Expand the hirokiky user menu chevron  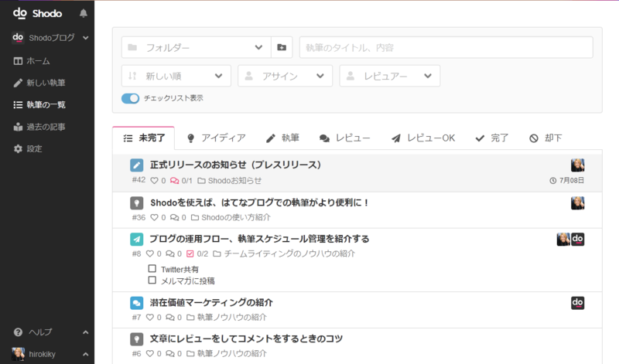point(85,354)
